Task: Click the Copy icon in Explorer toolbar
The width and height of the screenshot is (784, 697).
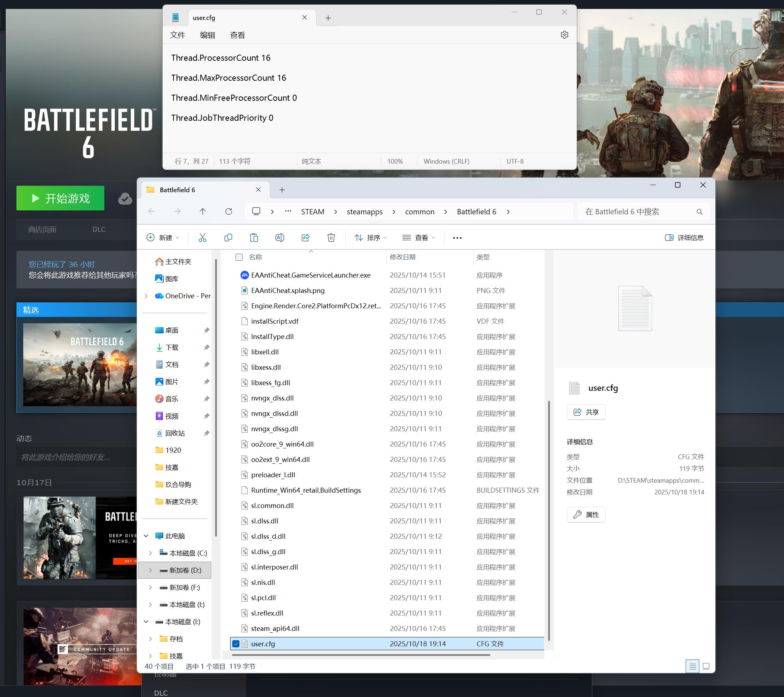Action: click(228, 238)
